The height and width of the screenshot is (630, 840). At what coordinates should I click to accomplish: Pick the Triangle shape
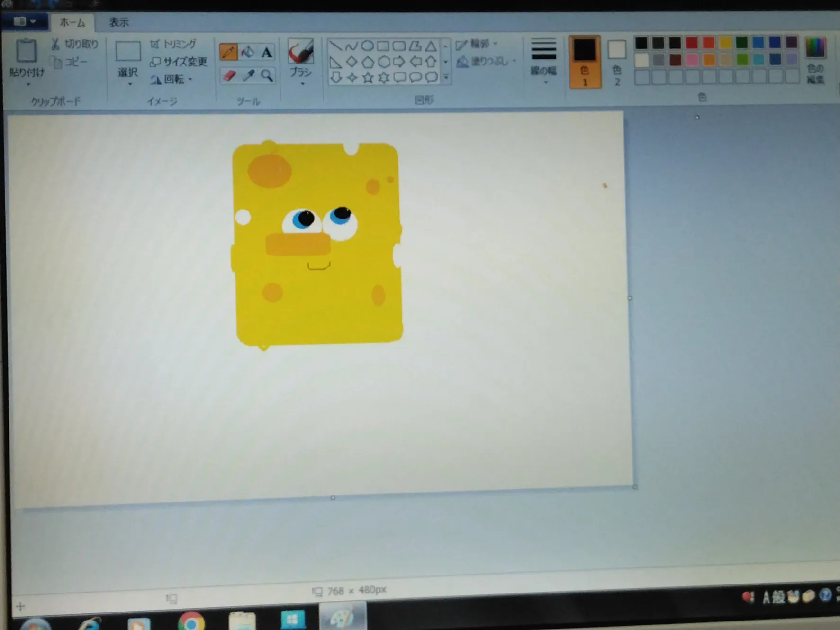(x=431, y=46)
